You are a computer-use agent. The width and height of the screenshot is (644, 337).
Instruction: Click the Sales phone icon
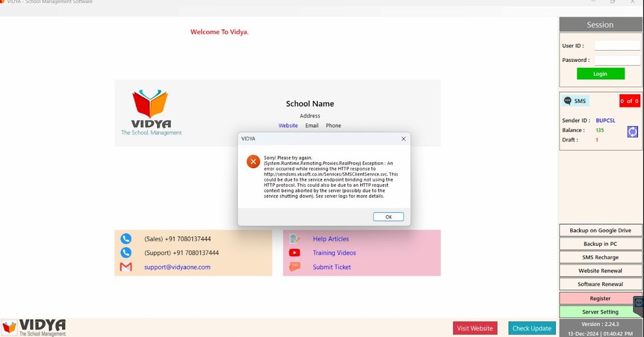[126, 239]
